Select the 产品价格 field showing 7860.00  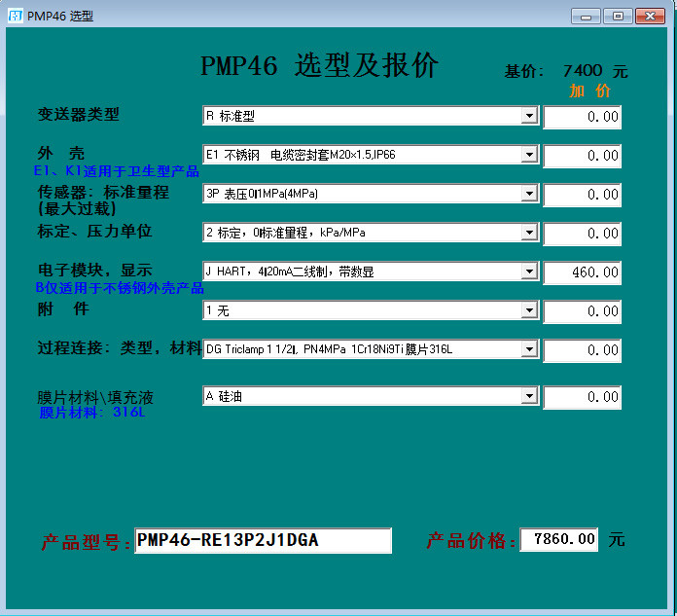click(x=559, y=539)
